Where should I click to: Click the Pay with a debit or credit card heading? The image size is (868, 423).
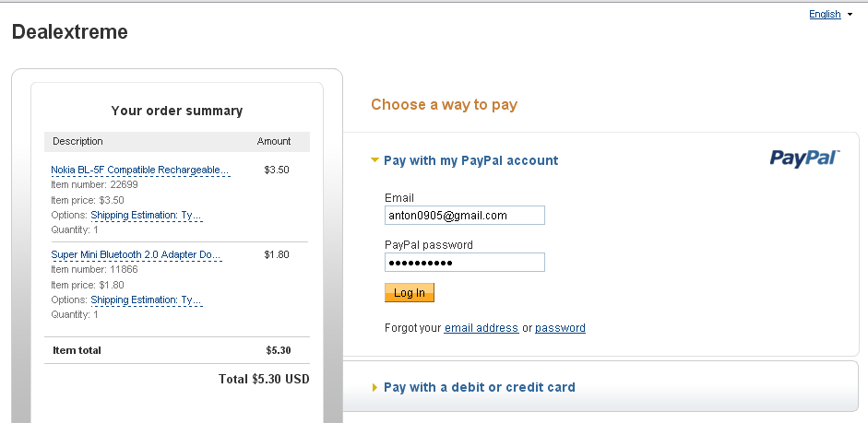point(479,387)
